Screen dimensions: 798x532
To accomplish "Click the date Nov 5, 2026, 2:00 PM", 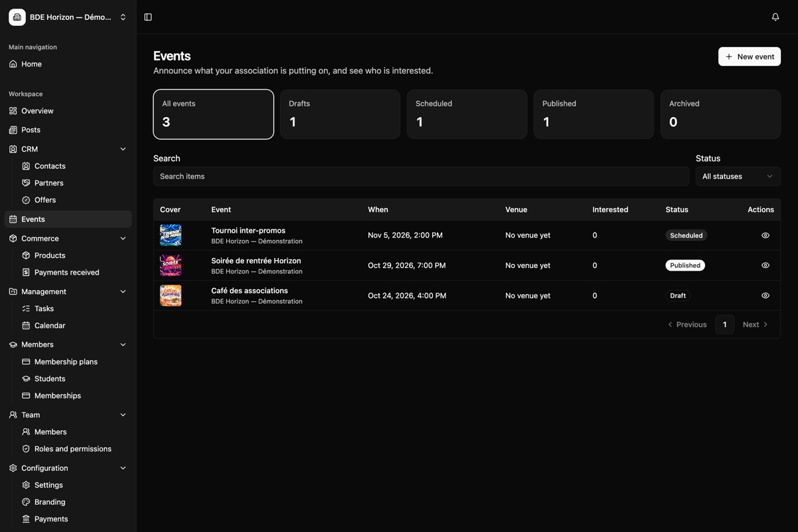I will [405, 235].
